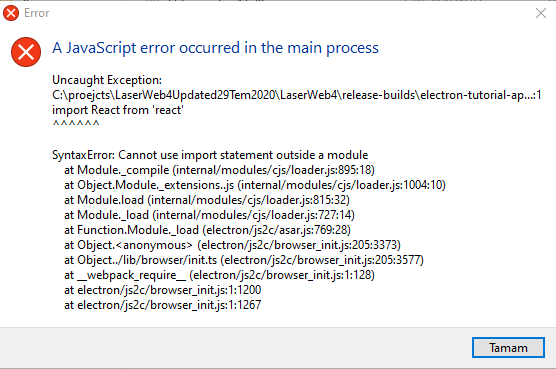This screenshot has height=369, width=556.
Task: Close the Error dialog window
Action: click(541, 13)
